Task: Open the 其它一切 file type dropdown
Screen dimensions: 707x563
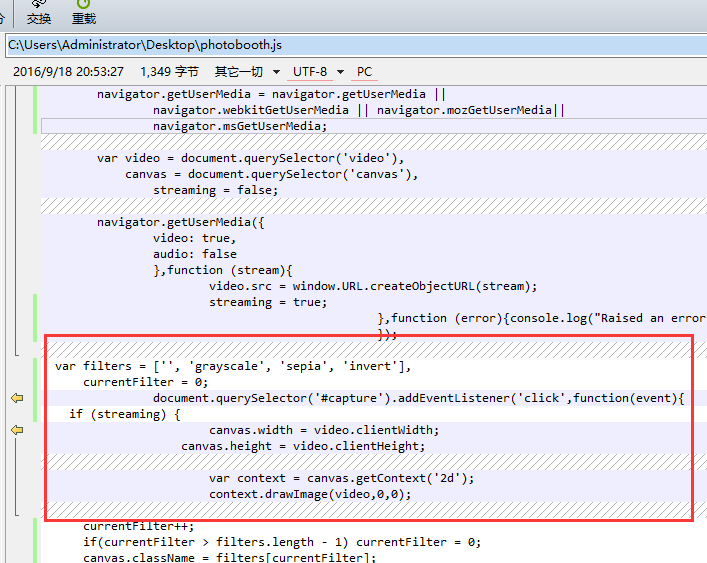Action: [244, 72]
